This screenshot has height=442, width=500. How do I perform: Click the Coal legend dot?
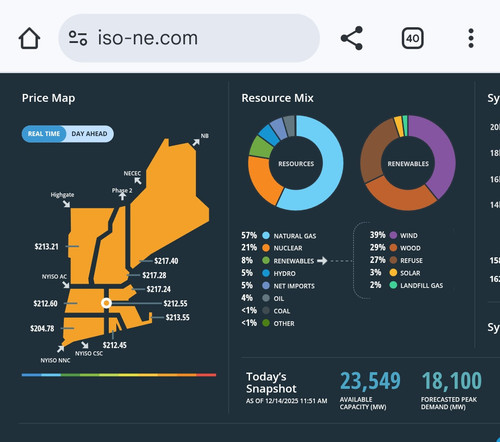click(266, 311)
